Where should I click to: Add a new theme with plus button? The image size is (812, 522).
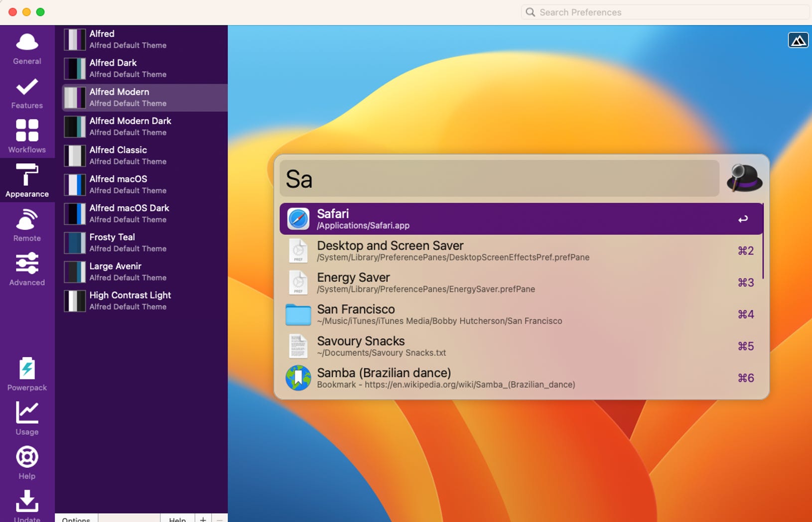pos(203,518)
